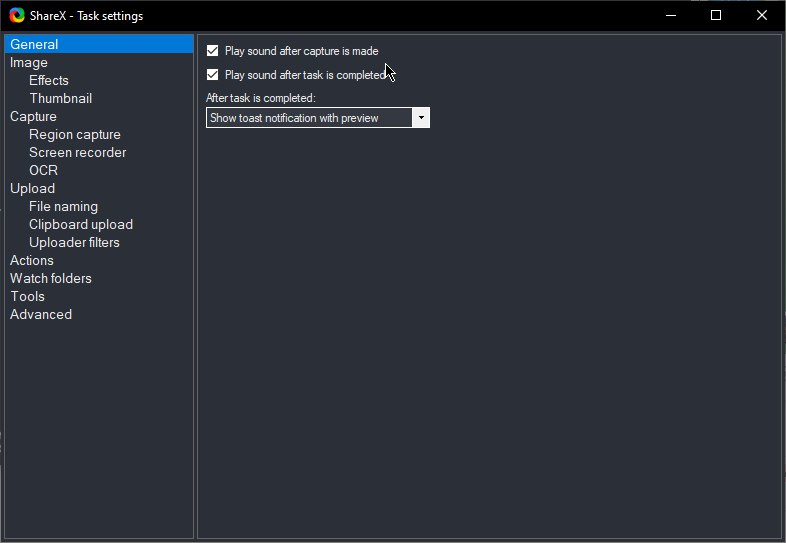Screen dimensions: 786x543
Task: Select OCR settings page
Action: (43, 170)
